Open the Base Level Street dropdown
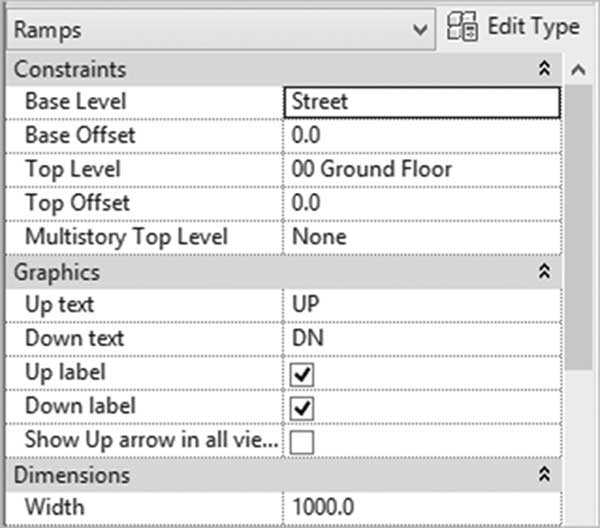The image size is (600, 528). (x=422, y=102)
